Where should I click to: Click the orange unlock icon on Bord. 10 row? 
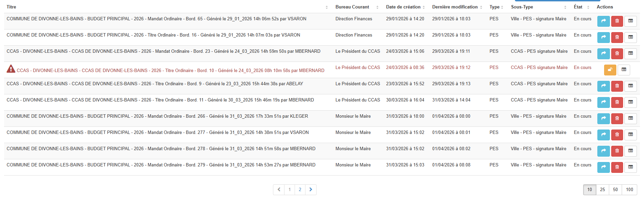coord(610,70)
